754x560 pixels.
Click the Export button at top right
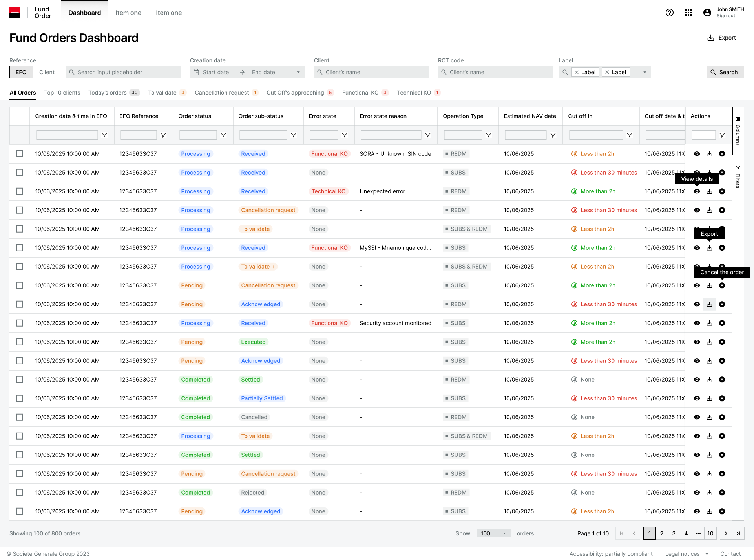(723, 38)
